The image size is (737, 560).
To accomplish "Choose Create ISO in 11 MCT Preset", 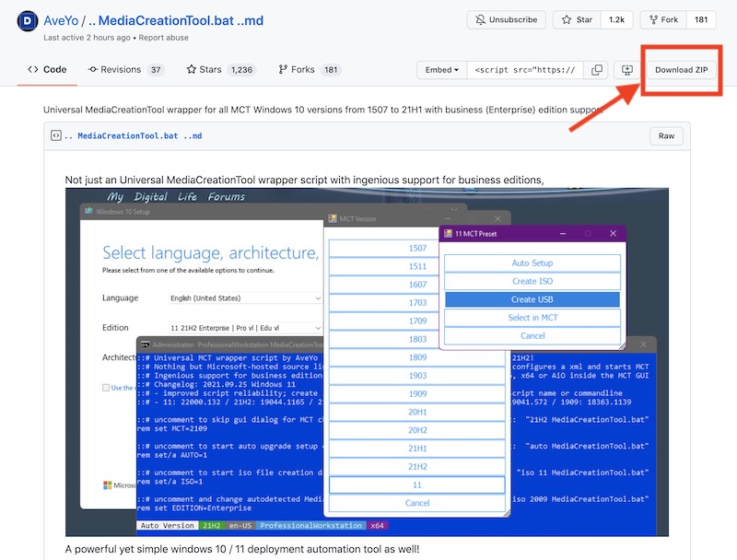I will [x=532, y=282].
